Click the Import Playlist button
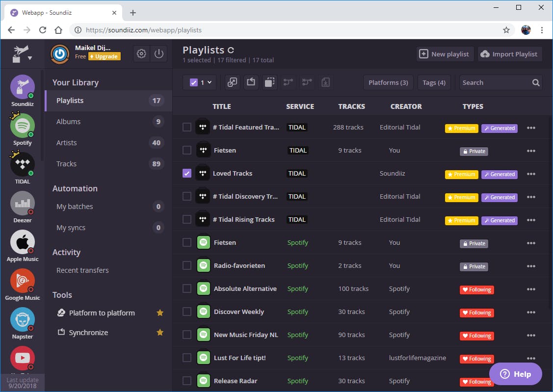This screenshot has width=553, height=392. 510,54
